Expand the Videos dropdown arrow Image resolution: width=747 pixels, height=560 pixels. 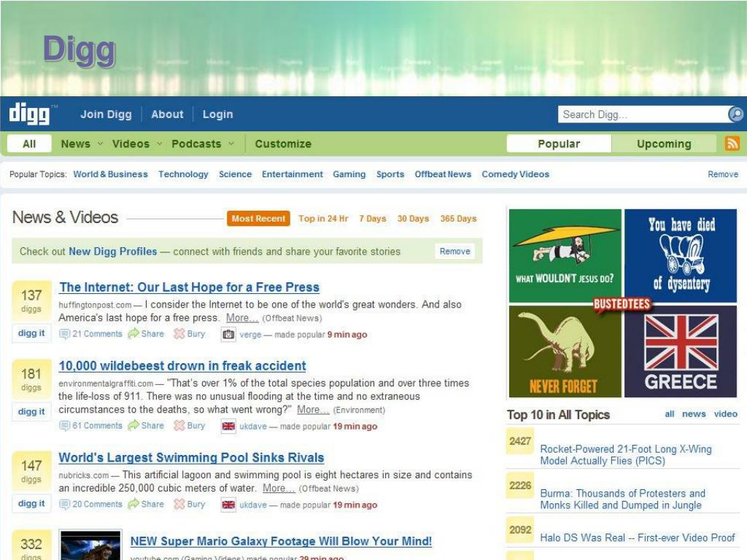[x=160, y=144]
